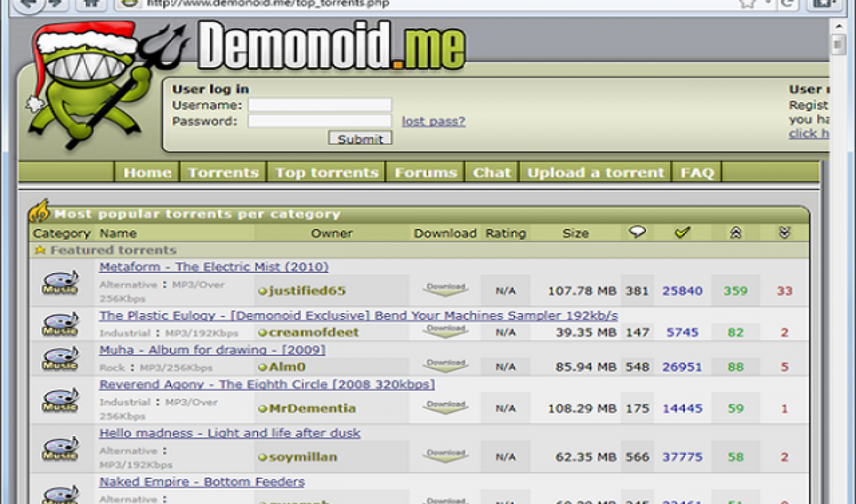Click the Size column header
Viewport: 856px width, 504px height.
point(575,233)
